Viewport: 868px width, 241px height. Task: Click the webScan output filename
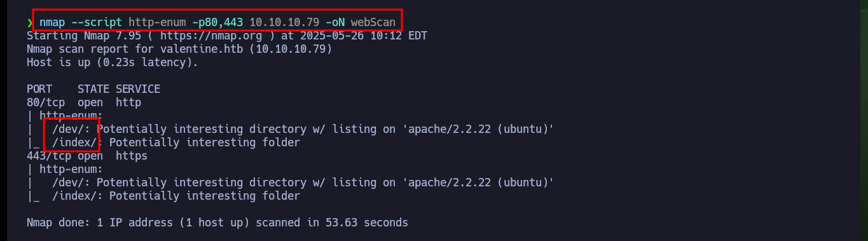pos(373,22)
